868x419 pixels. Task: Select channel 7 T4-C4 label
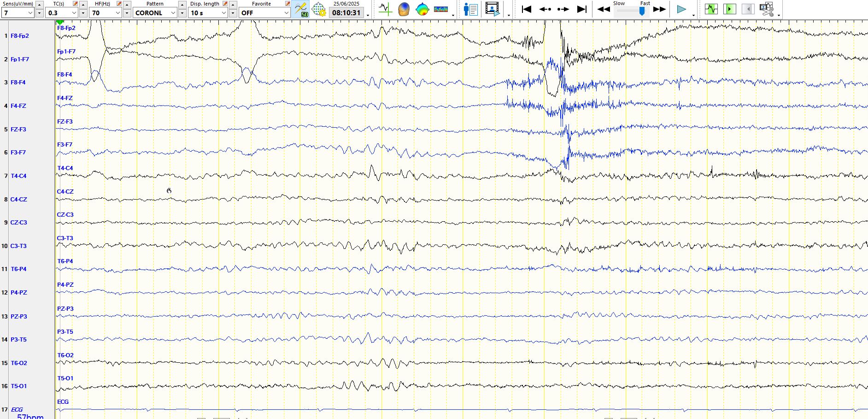[x=18, y=176]
